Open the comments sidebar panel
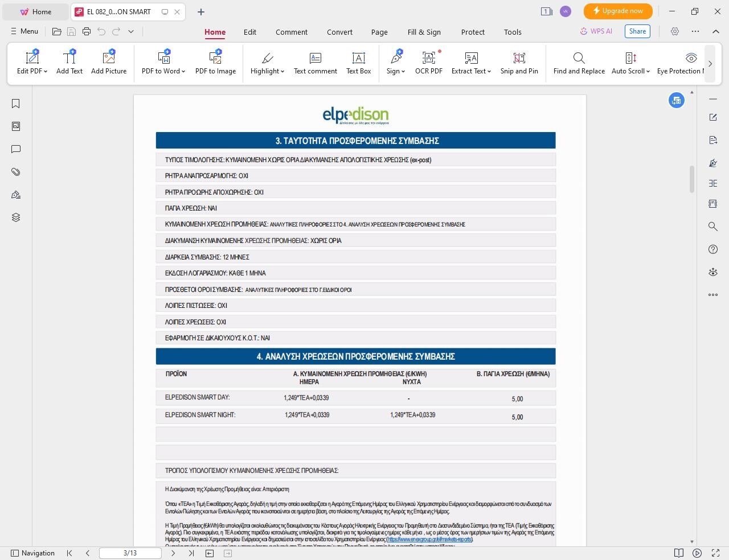Screen dimensions: 729x560 [16, 149]
